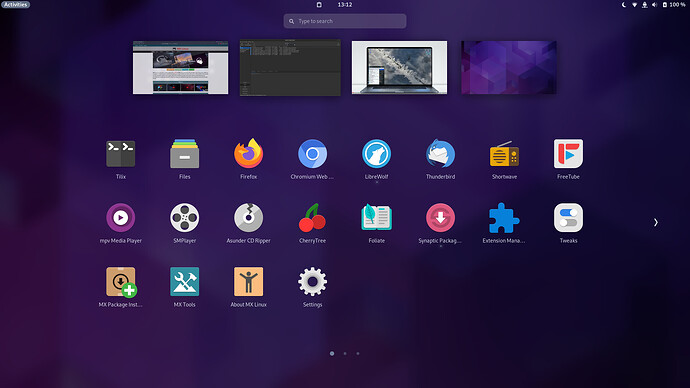Select the workspace thumbnail showing a laptop
This screenshot has height=388, width=690.
399,67
